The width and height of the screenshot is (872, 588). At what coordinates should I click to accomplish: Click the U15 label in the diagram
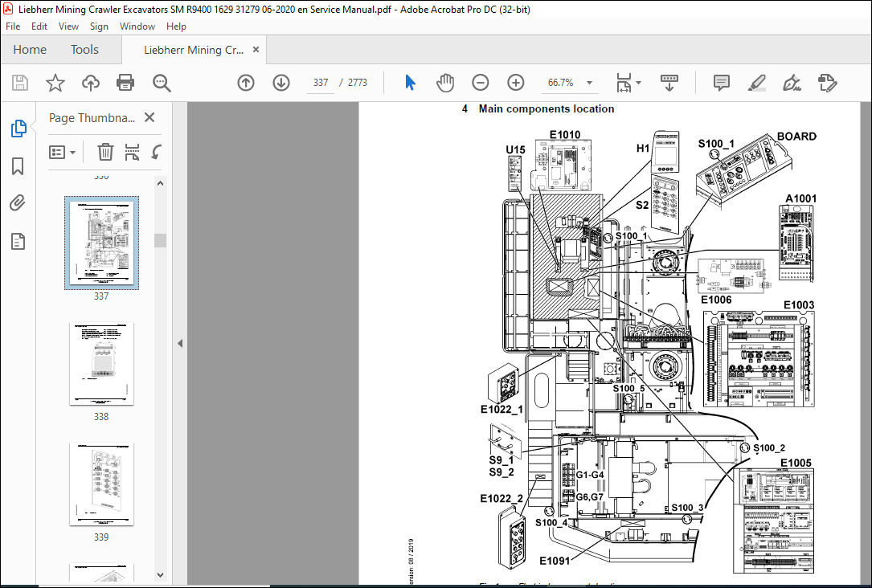coord(515,149)
